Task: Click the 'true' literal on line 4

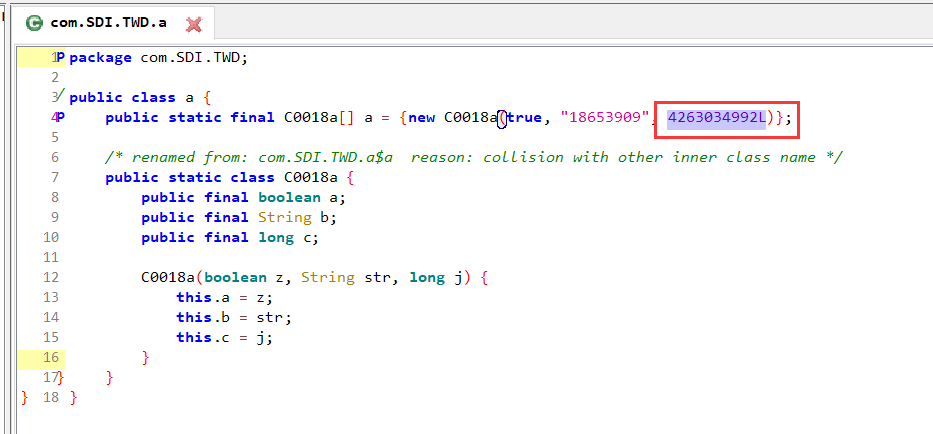Action: click(x=524, y=118)
